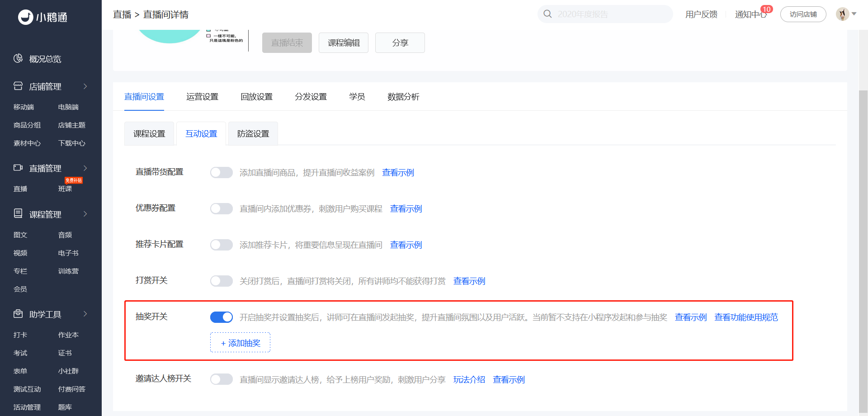Open 查看示例 for 优惠券配置

coord(406,209)
